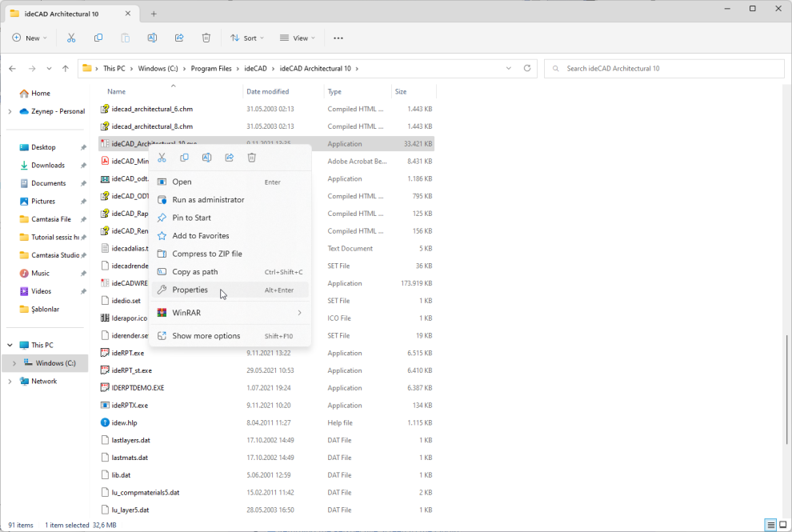The image size is (792, 532).
Task: Click the Share icon in the context menu
Action: [x=229, y=158]
